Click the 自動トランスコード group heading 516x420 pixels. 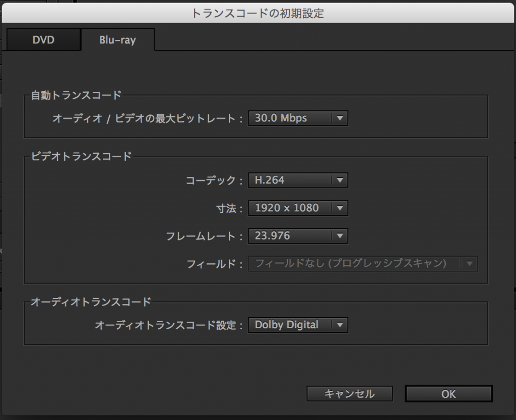(76, 95)
